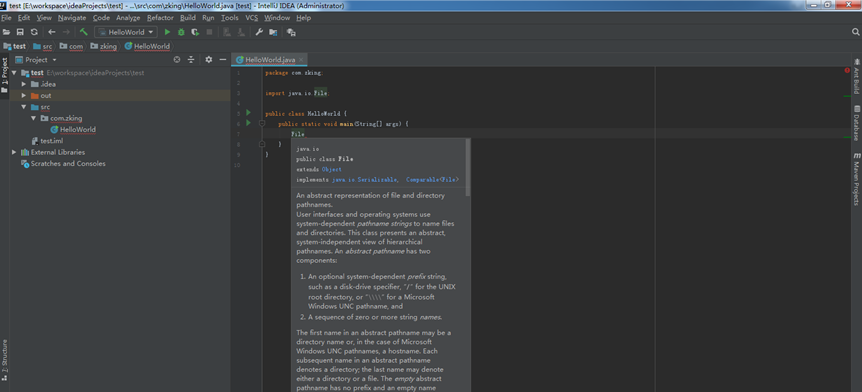Expand External Libraries node
Screen dimensions: 862x392
click(x=14, y=152)
